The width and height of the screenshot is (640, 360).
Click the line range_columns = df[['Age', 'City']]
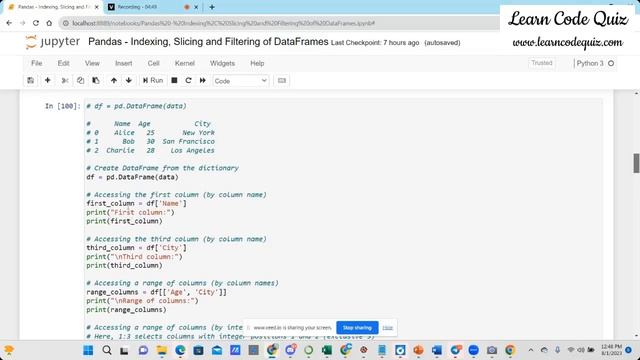coord(156,292)
